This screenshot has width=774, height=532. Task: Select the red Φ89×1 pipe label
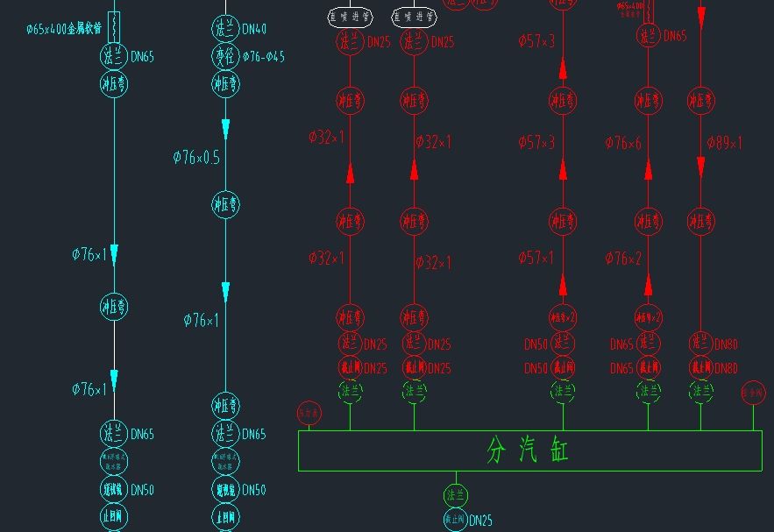pos(725,142)
